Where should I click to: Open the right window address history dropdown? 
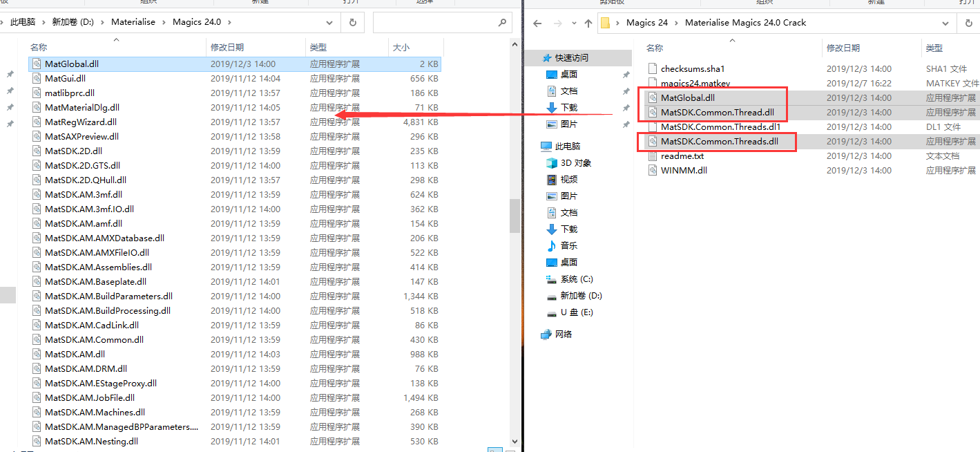coord(947,23)
